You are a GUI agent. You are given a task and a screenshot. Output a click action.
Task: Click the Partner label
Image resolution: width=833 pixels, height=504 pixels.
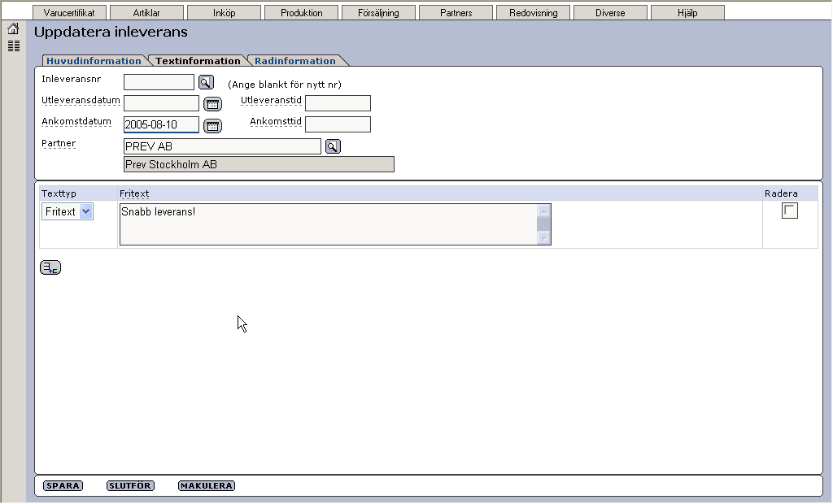(x=59, y=143)
